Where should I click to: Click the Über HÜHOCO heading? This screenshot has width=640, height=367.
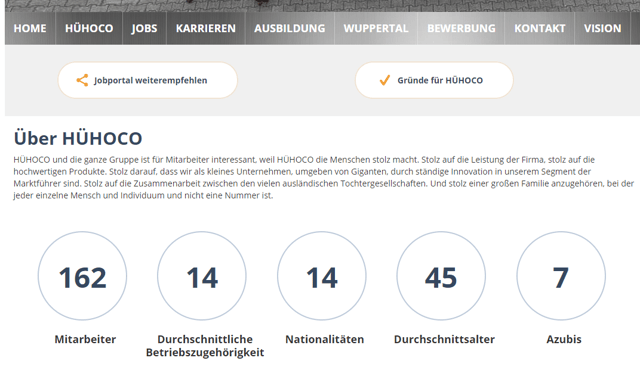click(x=78, y=138)
